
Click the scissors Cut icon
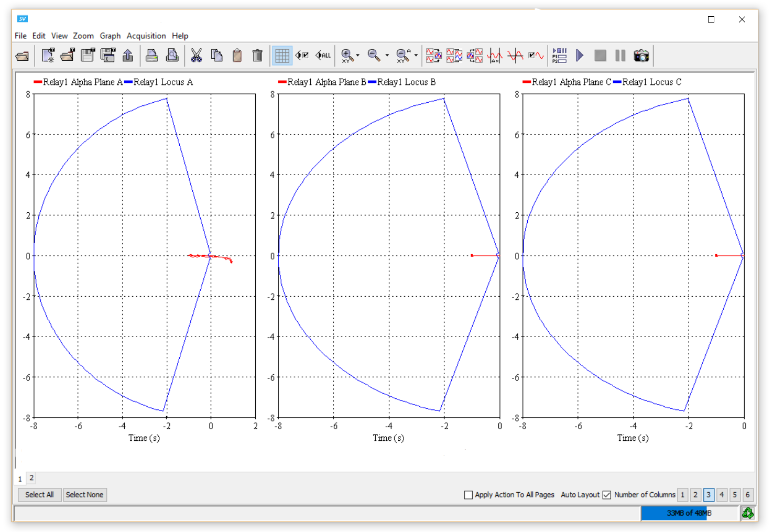[x=197, y=56]
